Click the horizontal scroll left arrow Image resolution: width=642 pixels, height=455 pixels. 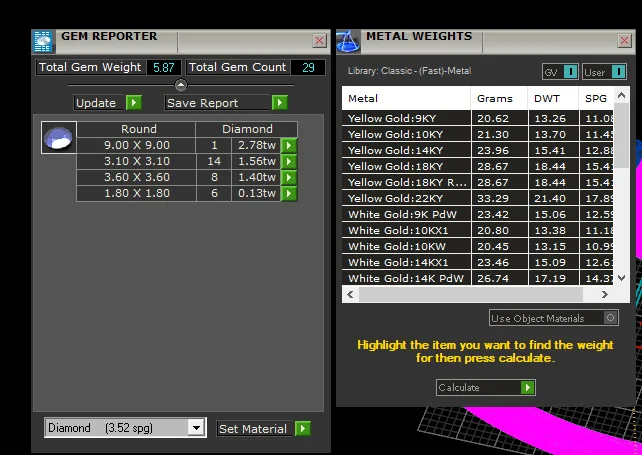coord(350,294)
